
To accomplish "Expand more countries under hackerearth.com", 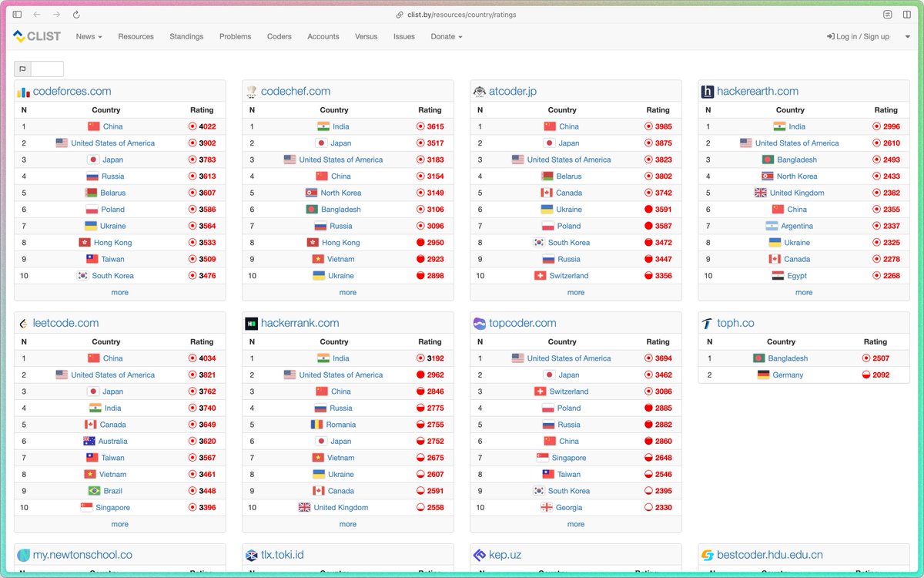I will click(804, 292).
